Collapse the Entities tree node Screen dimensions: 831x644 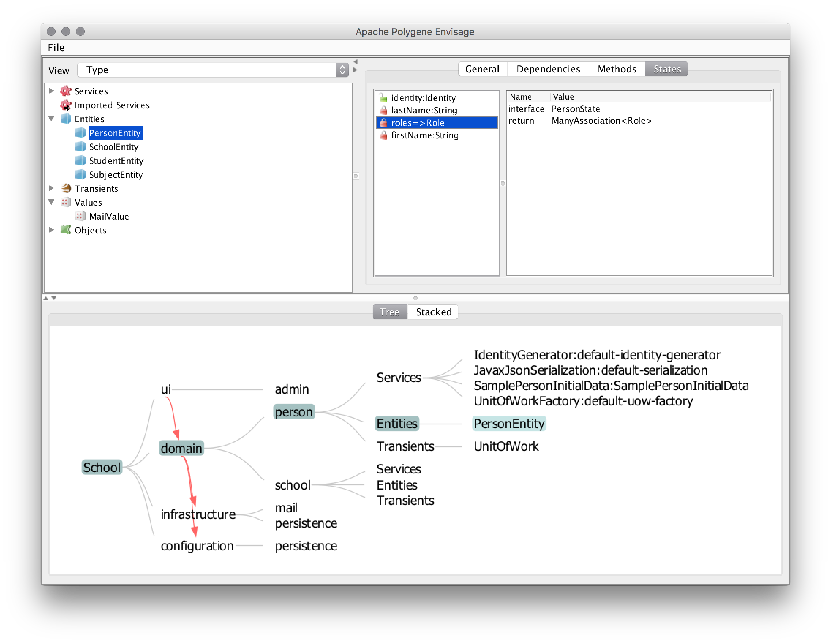[51, 119]
